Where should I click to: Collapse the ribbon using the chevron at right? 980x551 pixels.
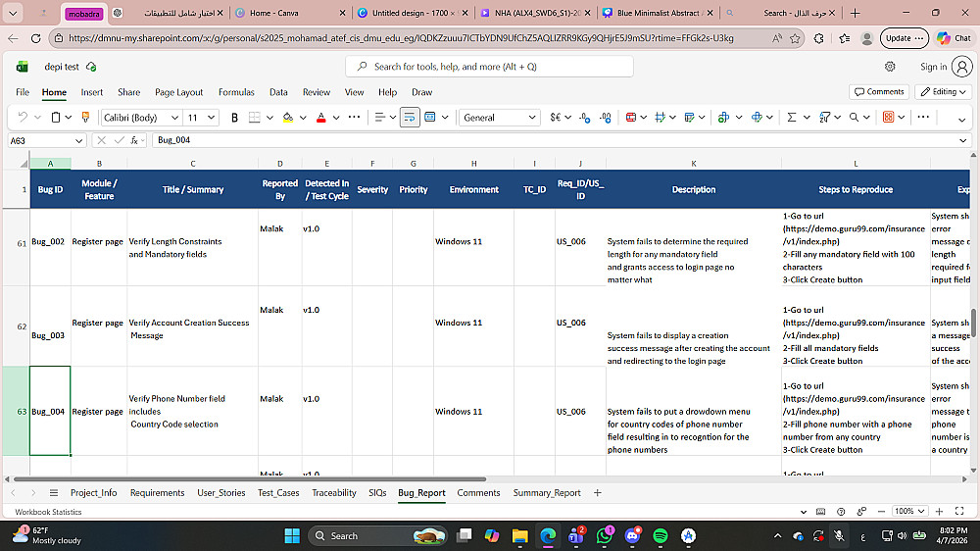962,120
